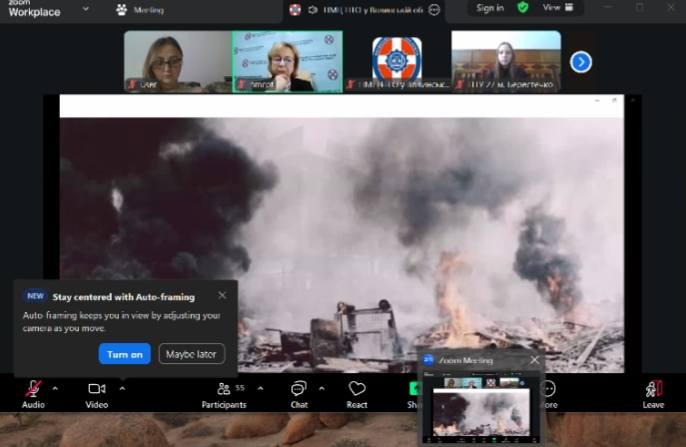Viewport: 686px width, 447px height.
Task: Close the Zoom Meeting taskbar preview
Action: click(x=534, y=360)
